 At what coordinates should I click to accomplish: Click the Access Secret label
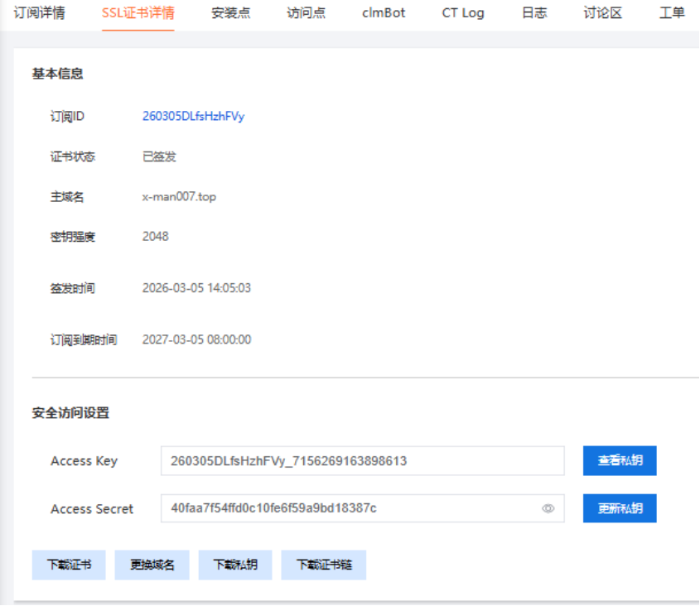[92, 508]
